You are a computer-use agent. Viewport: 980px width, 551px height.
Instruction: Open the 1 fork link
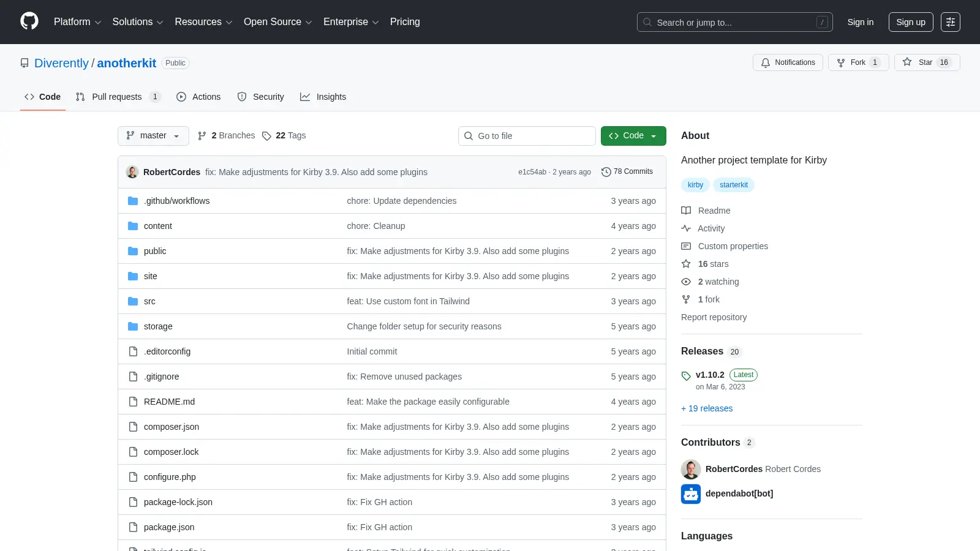709,299
